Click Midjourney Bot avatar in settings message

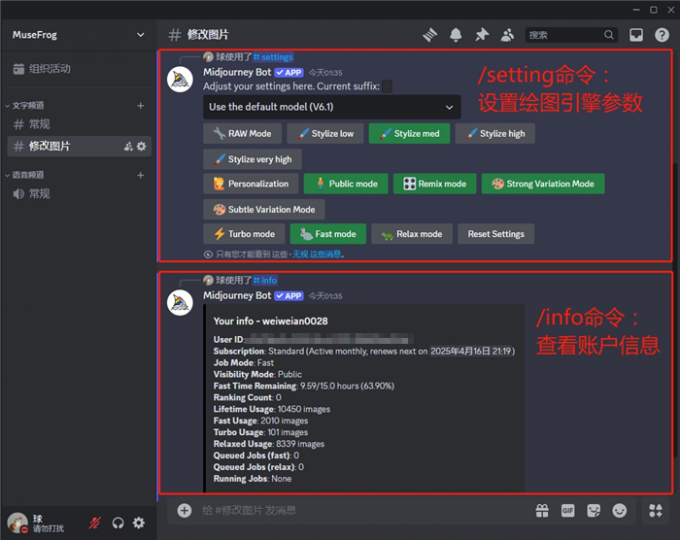click(x=180, y=79)
